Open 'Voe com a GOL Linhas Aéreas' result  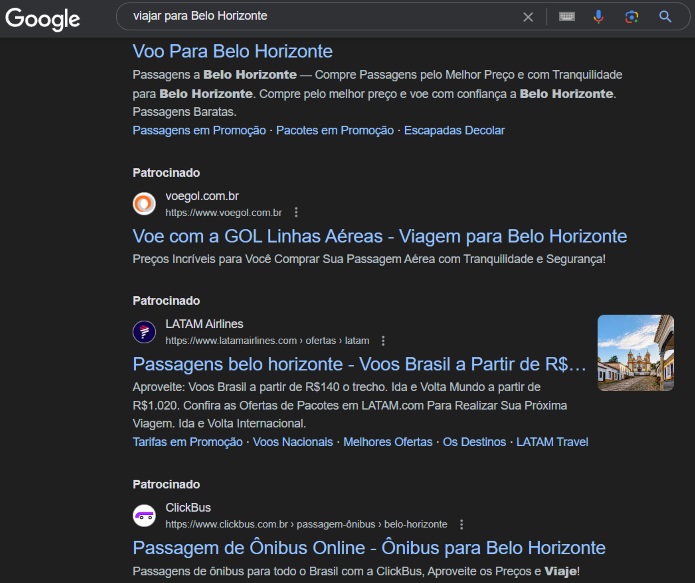coord(379,236)
